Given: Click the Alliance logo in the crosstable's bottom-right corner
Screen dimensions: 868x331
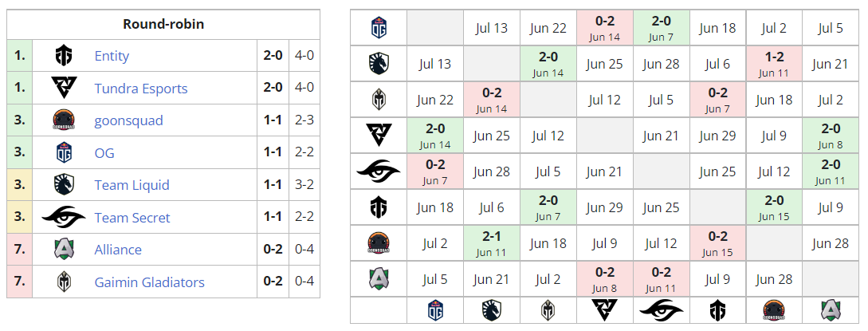Looking at the screenshot, I should [831, 310].
